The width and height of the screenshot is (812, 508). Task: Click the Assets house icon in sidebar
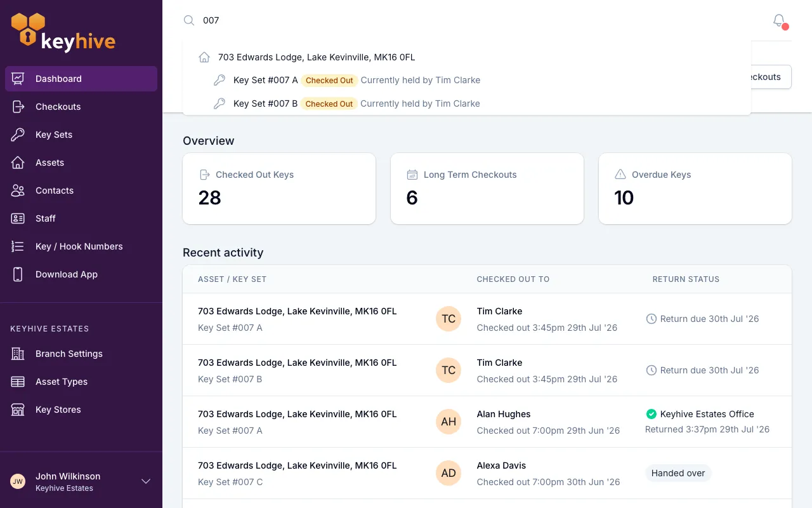pyautogui.click(x=18, y=163)
